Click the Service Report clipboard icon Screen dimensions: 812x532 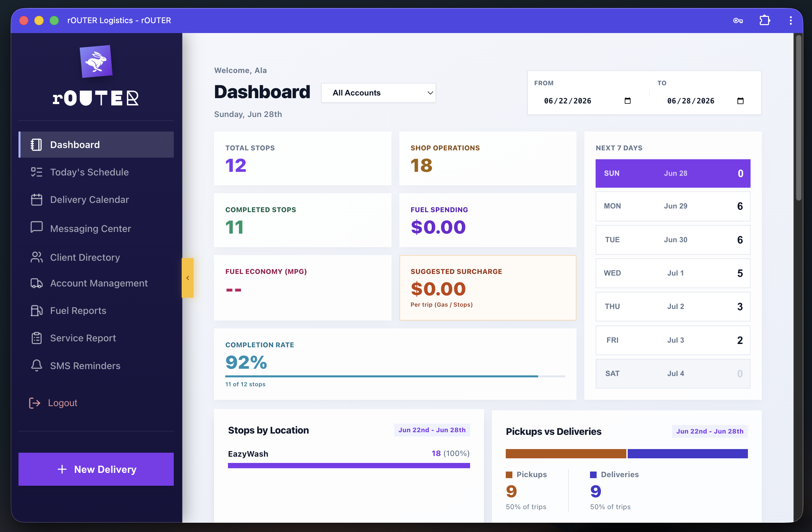(36, 338)
